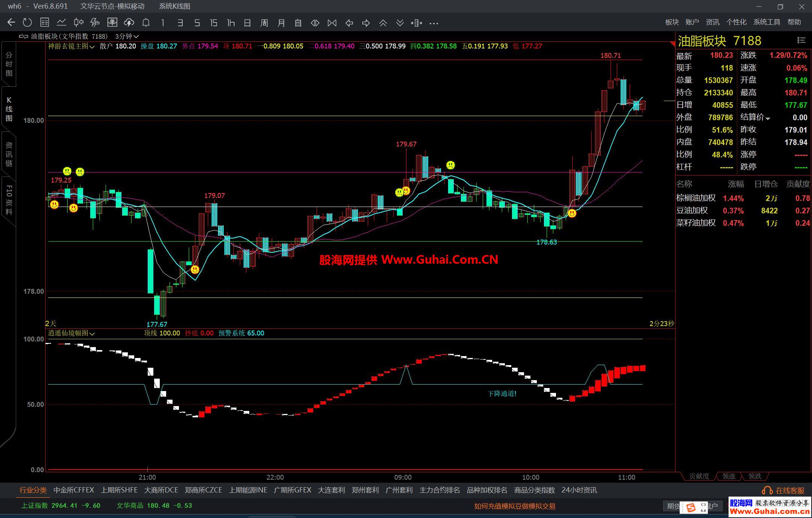Click the move chart left arrow icon

pyautogui.click(x=349, y=23)
